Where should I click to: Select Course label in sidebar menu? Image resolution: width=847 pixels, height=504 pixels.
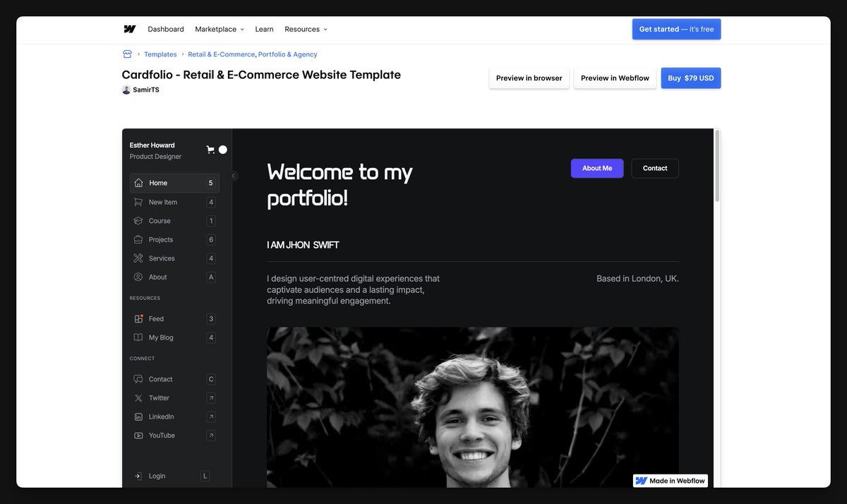(x=160, y=221)
